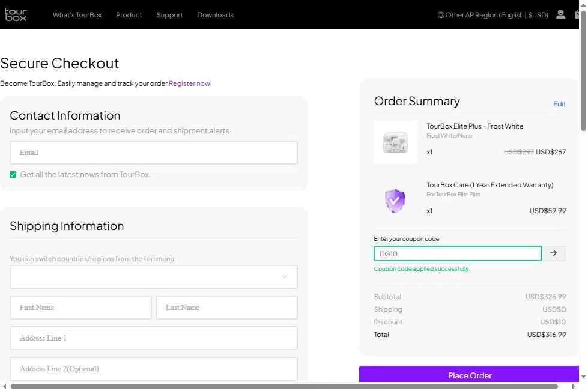Open the user account icon
This screenshot has width=588, height=391.
pyautogui.click(x=560, y=14)
